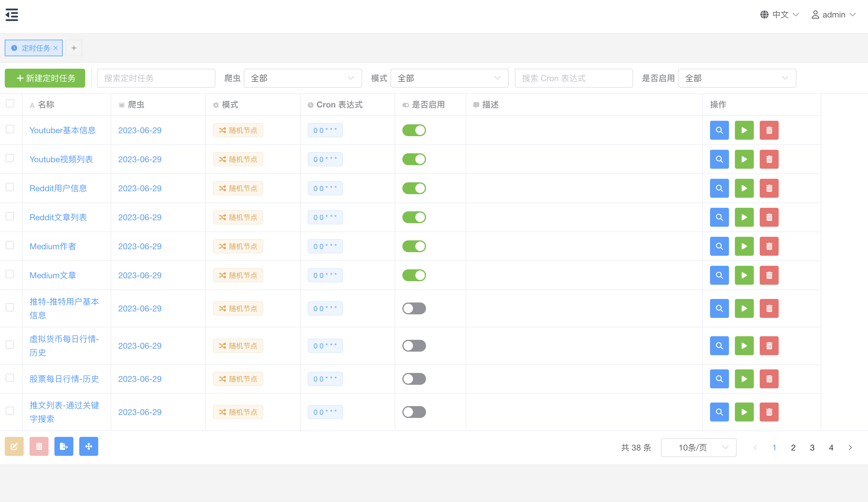Check the 股票每日行情-历史 row checkbox
868x502 pixels.
coord(10,377)
